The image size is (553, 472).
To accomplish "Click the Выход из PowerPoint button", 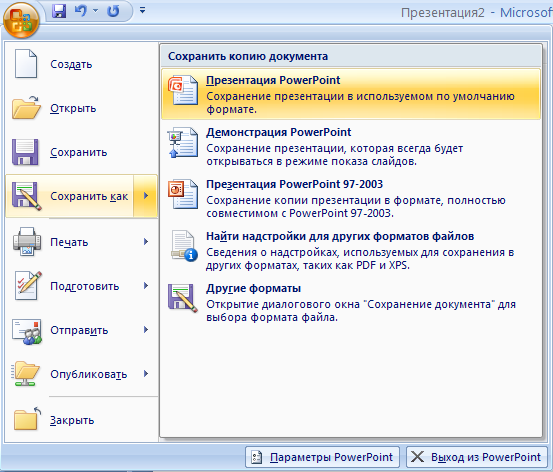I will [x=477, y=457].
